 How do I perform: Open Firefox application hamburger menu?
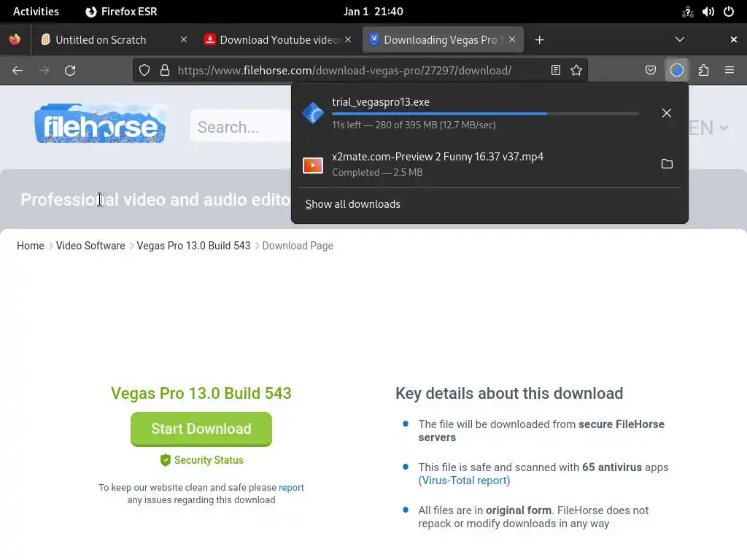click(x=729, y=71)
